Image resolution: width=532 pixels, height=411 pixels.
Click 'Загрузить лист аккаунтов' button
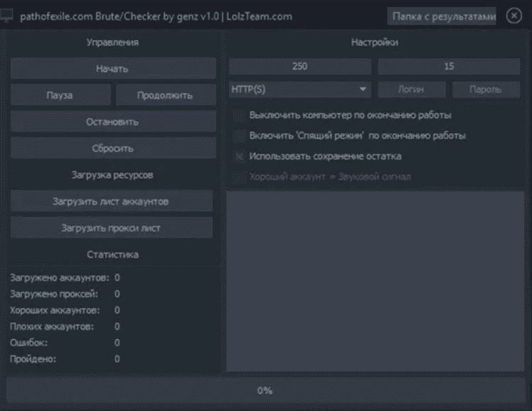pyautogui.click(x=111, y=201)
